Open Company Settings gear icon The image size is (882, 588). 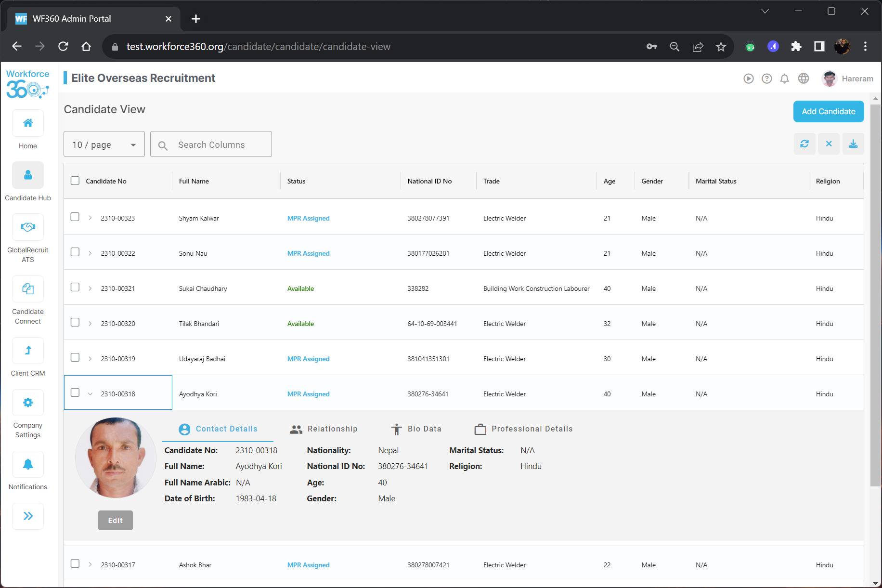point(28,403)
